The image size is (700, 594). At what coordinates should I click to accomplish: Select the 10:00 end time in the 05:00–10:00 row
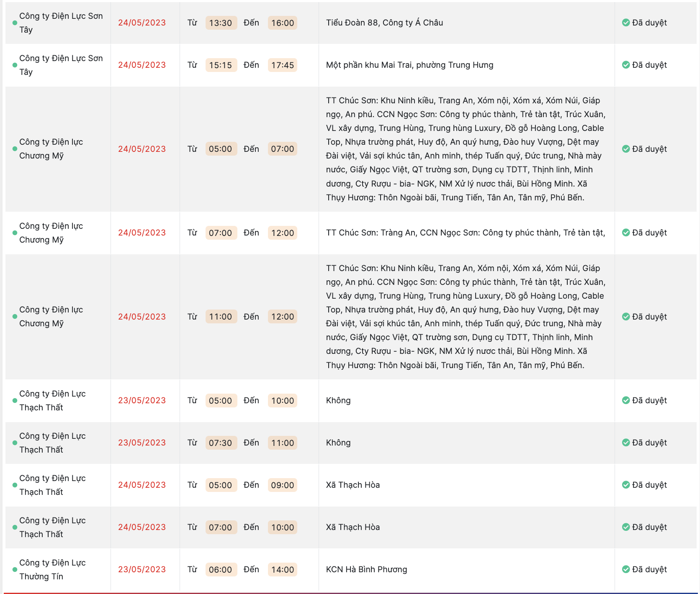click(283, 401)
